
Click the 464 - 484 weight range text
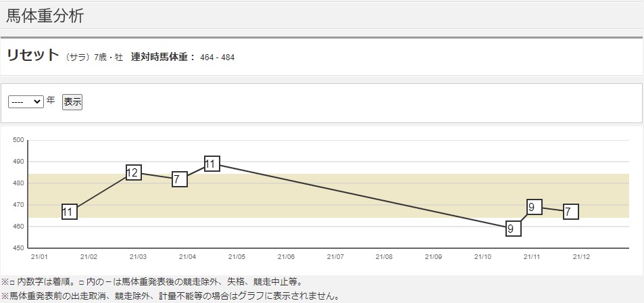pyautogui.click(x=217, y=57)
